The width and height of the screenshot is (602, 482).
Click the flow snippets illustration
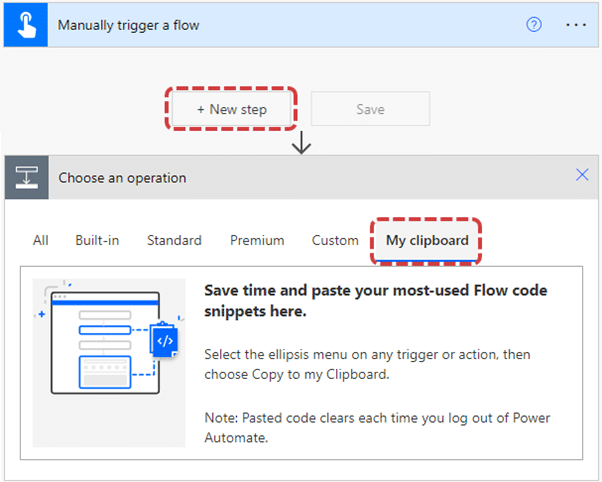click(109, 363)
